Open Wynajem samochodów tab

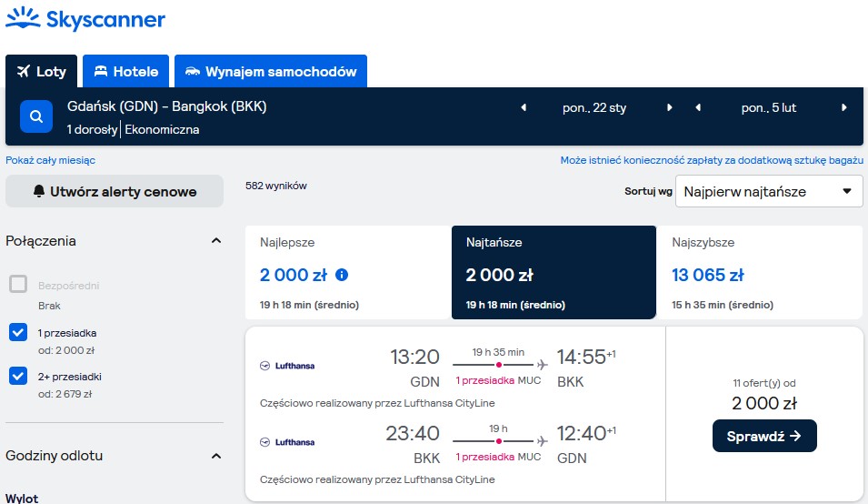[271, 71]
